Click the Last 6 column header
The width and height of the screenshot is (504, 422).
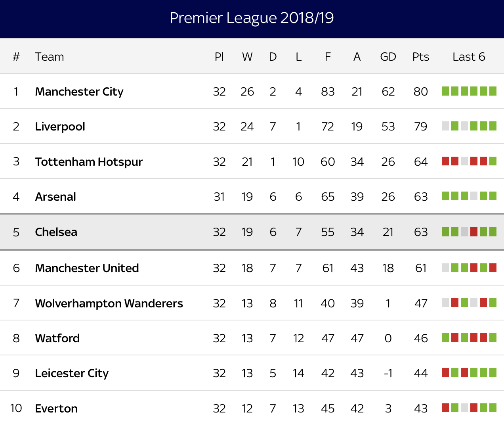(x=469, y=57)
